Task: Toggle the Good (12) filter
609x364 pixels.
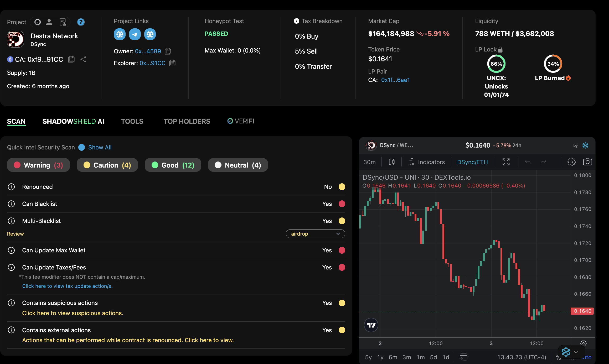Action: pyautogui.click(x=173, y=165)
